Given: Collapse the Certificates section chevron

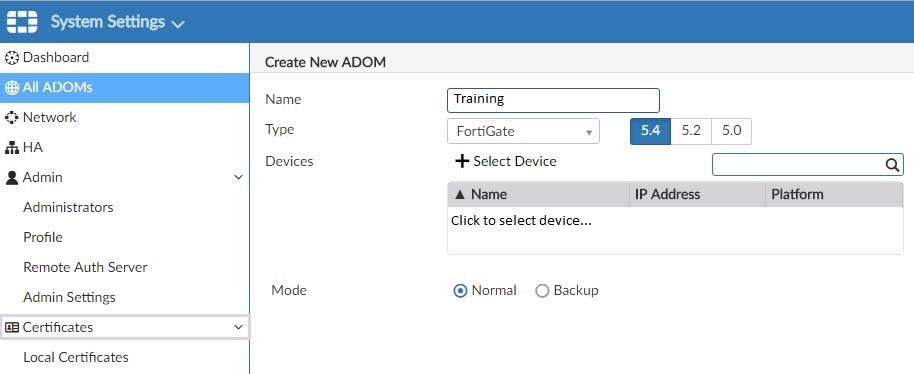Looking at the screenshot, I should (x=238, y=327).
